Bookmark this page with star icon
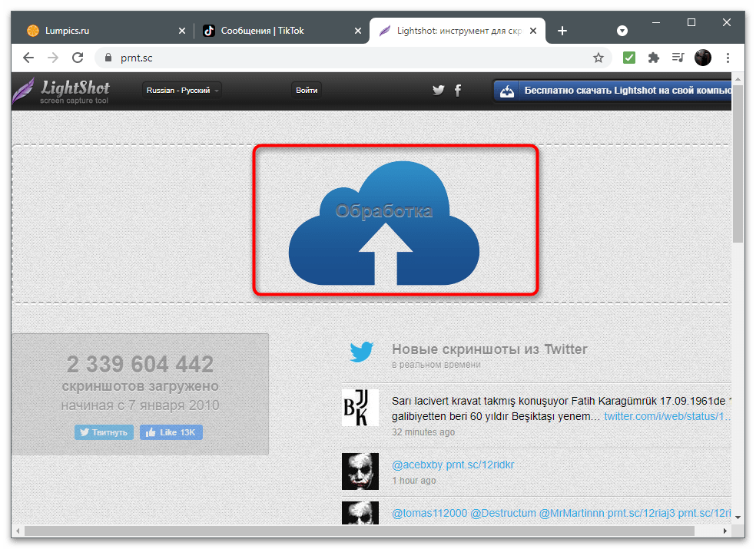 click(598, 58)
